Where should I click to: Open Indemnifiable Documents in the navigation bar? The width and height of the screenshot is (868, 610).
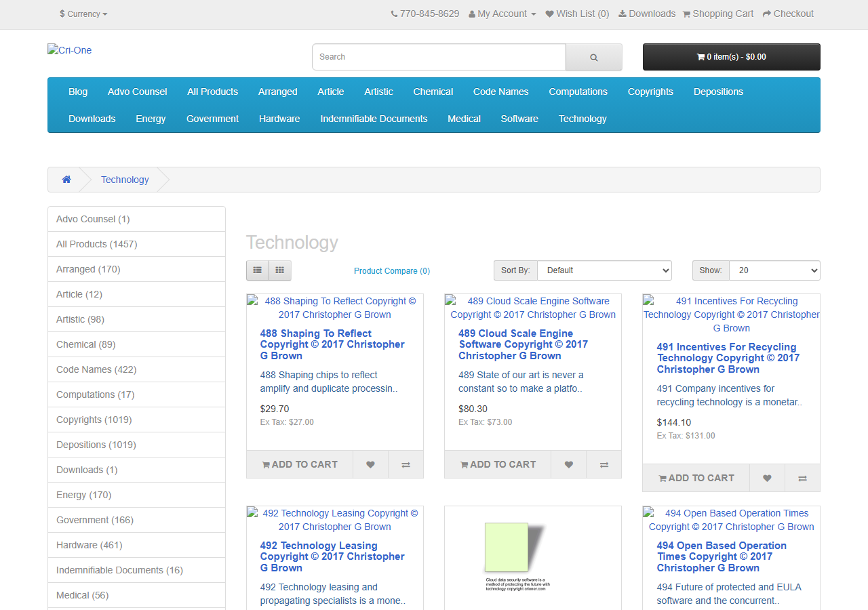374,119
